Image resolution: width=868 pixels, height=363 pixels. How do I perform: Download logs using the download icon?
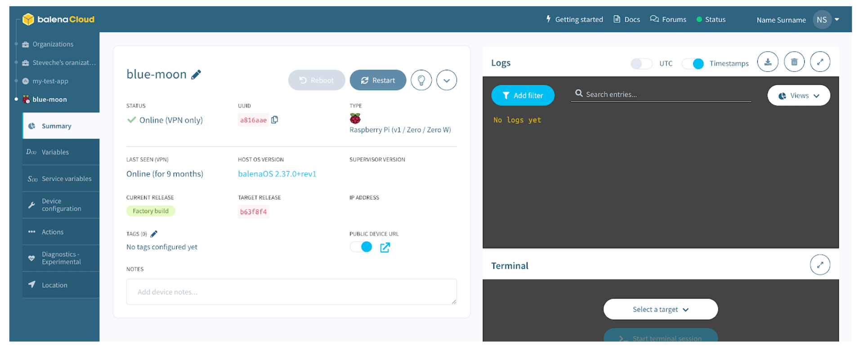[768, 62]
